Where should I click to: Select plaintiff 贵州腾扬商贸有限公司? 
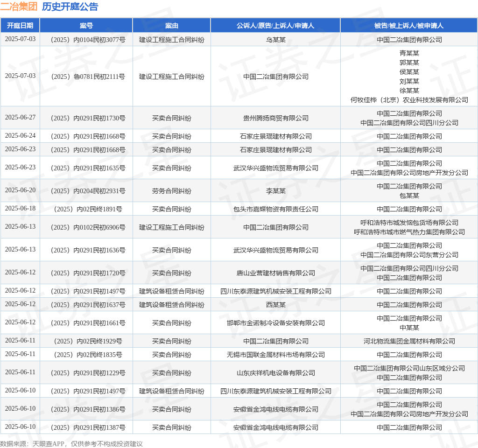pos(275,118)
